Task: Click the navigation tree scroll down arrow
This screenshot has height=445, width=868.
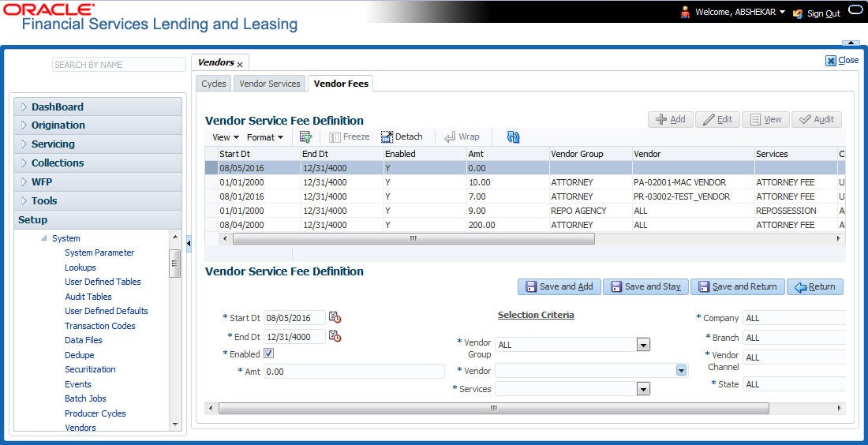Action: 175,425
